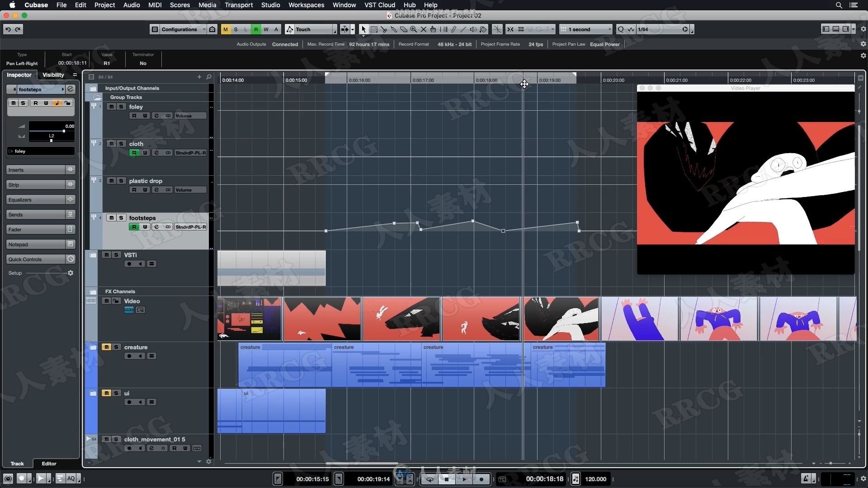This screenshot has height=488, width=868.
Task: Click the Record button in transport bar
Action: pyautogui.click(x=481, y=479)
